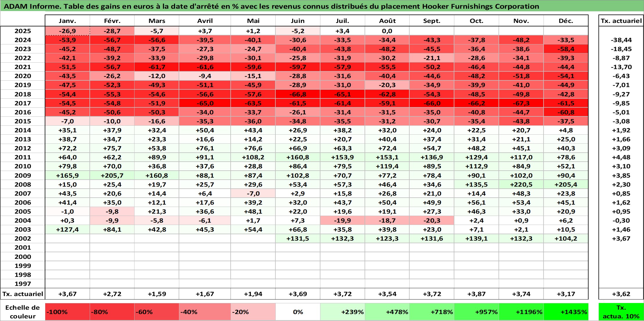
Task: Click the 1997 row label
Action: 23,284
